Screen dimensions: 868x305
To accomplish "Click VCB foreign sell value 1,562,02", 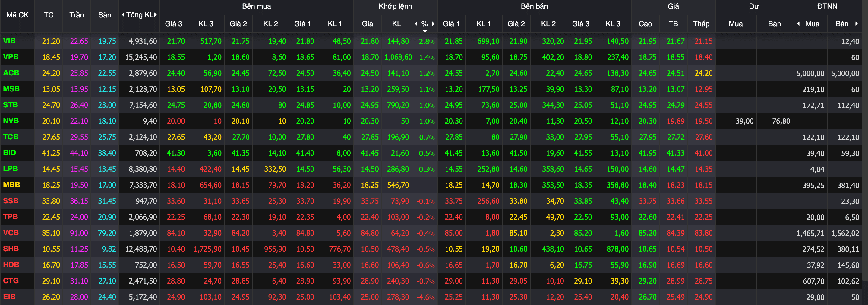I will pos(845,233).
